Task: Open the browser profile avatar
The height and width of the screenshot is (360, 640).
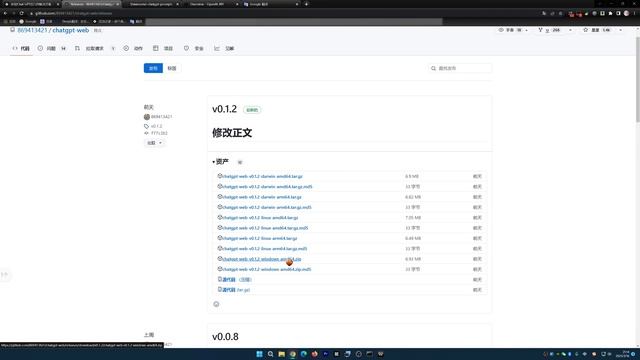Action: coord(626,13)
